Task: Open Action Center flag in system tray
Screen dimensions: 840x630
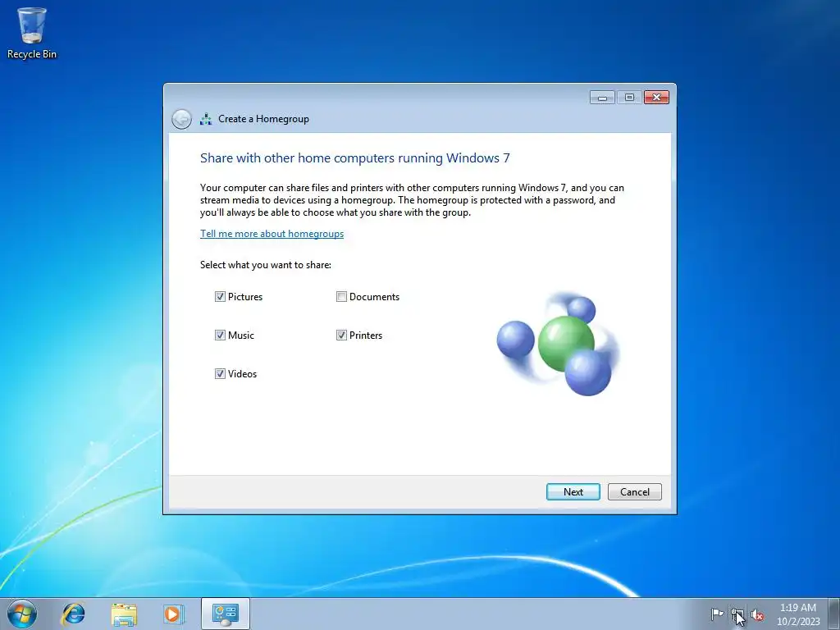Action: pos(717,614)
